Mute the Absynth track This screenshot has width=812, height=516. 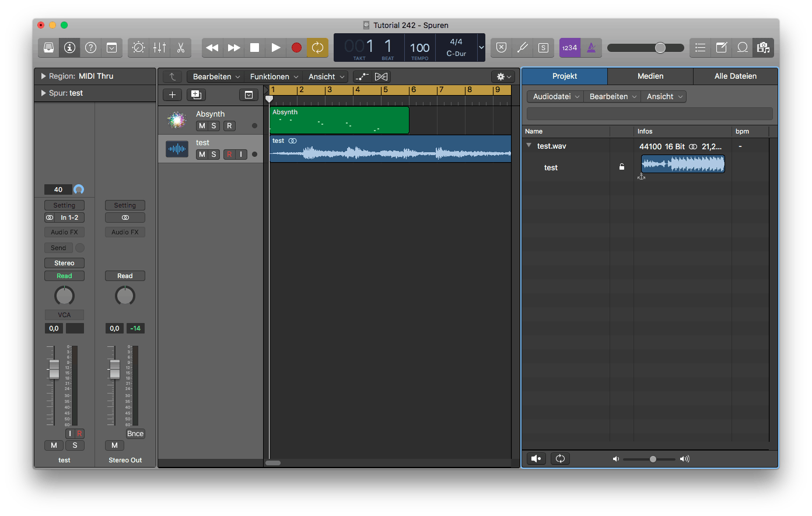click(202, 126)
